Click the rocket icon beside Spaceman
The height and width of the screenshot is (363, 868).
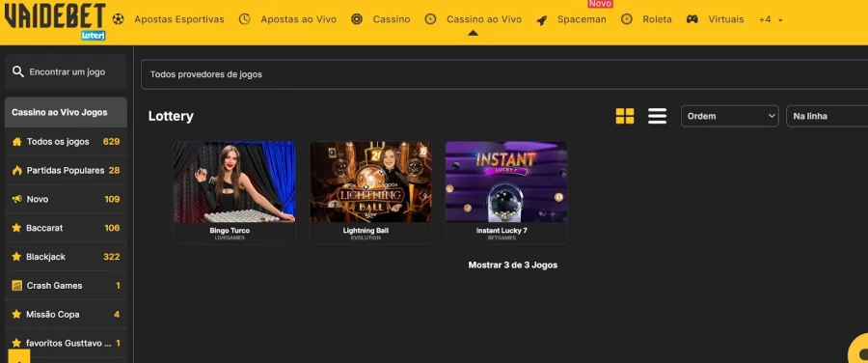[x=542, y=20]
